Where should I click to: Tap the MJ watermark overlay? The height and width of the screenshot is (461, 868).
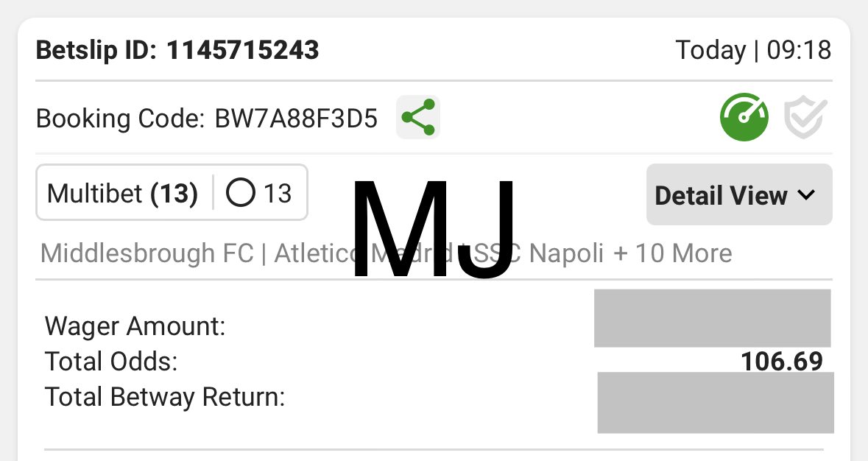point(433,228)
